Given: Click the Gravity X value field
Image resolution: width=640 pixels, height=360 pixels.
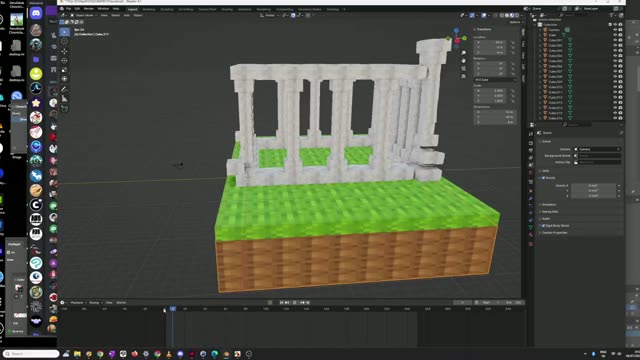Looking at the screenshot, I should 593,186.
